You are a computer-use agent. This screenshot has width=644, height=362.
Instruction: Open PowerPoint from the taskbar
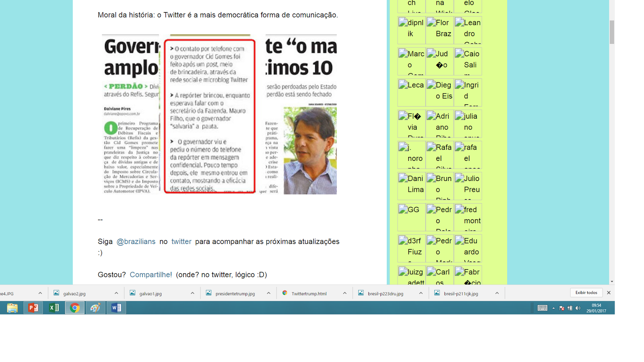click(33, 308)
